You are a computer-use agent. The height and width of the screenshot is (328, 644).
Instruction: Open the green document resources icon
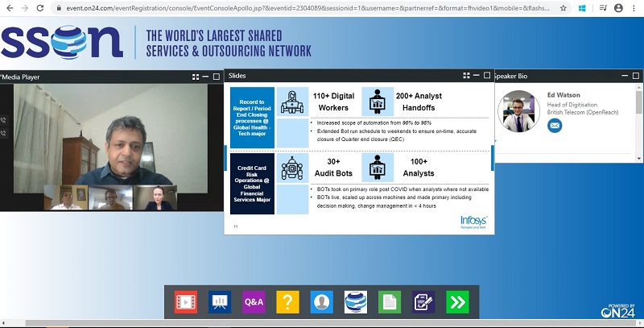pos(390,302)
